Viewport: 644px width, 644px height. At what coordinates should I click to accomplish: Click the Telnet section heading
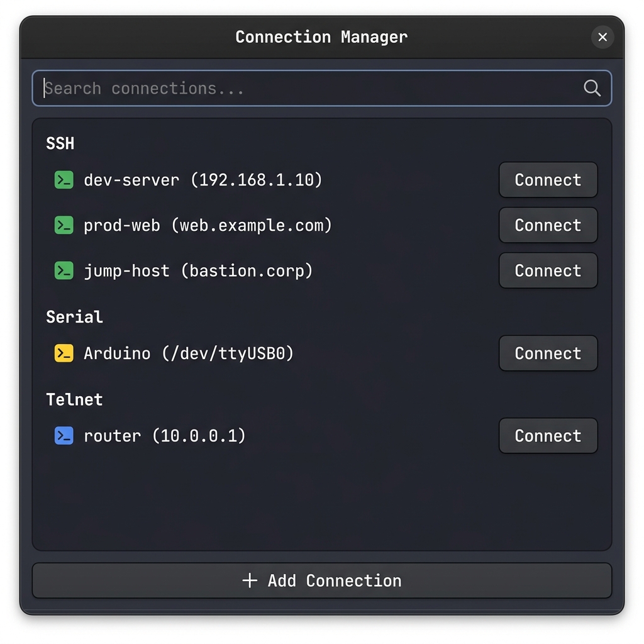coord(74,399)
